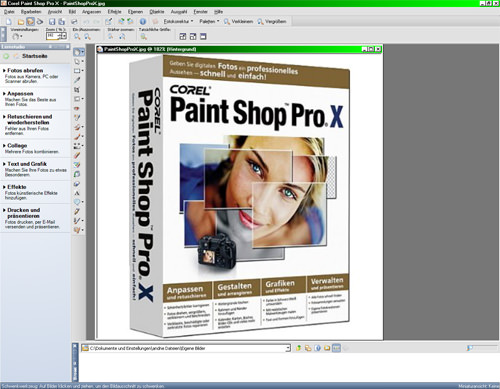Viewport: 500px width, 389px height.
Task: Open the Fotokorrektur dropdown
Action: 178,21
